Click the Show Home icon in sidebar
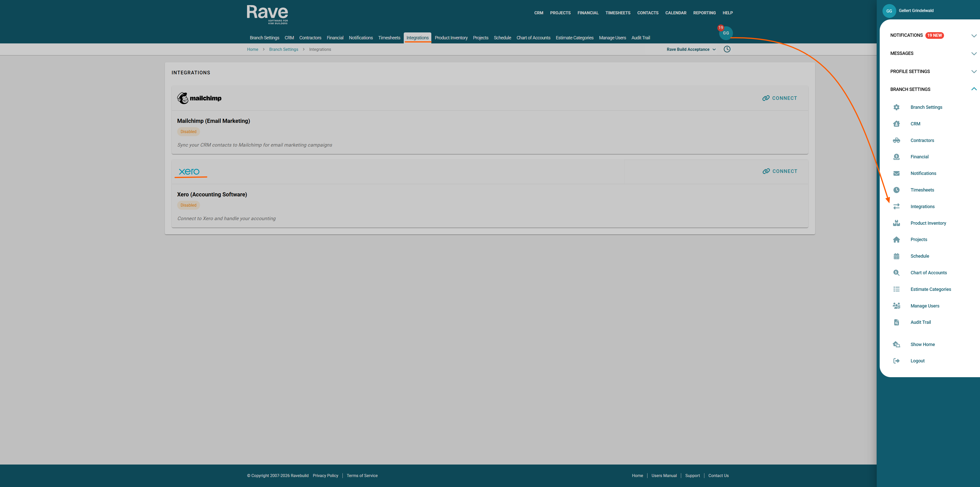 click(x=896, y=345)
